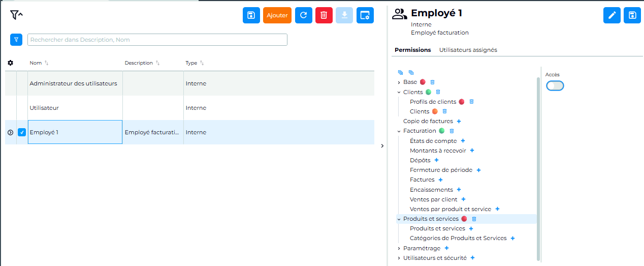Image resolution: width=644 pixels, height=266 pixels.
Task: Collapse the filter panel with funnel caret icon
Action: 16,15
